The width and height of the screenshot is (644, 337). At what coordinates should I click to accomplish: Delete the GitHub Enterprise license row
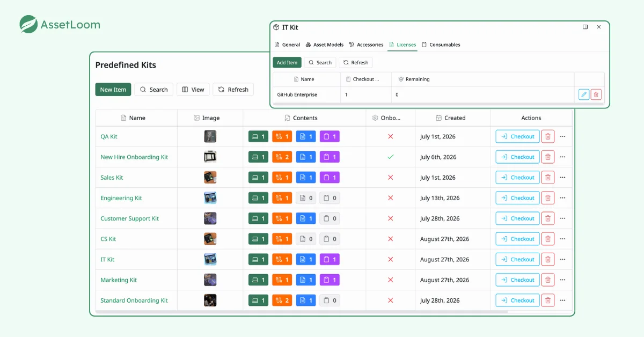coord(596,94)
